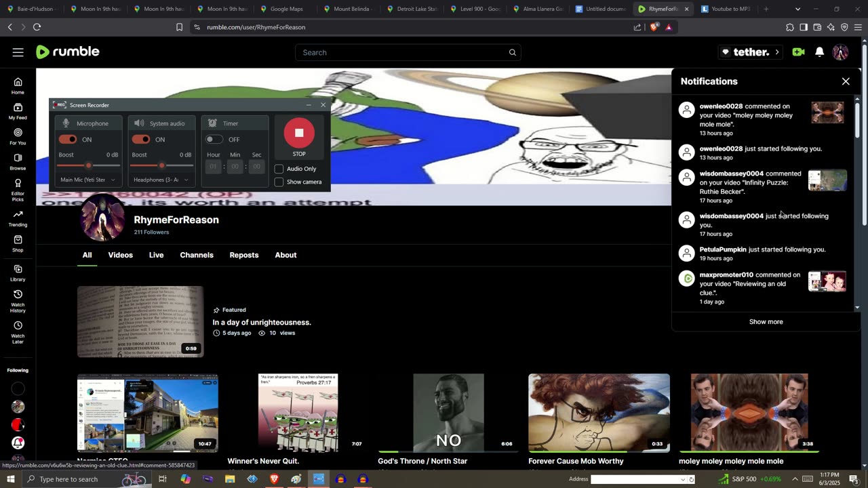Switch to the Untitled document browser tab
The height and width of the screenshot is (488, 868).
tap(600, 9)
